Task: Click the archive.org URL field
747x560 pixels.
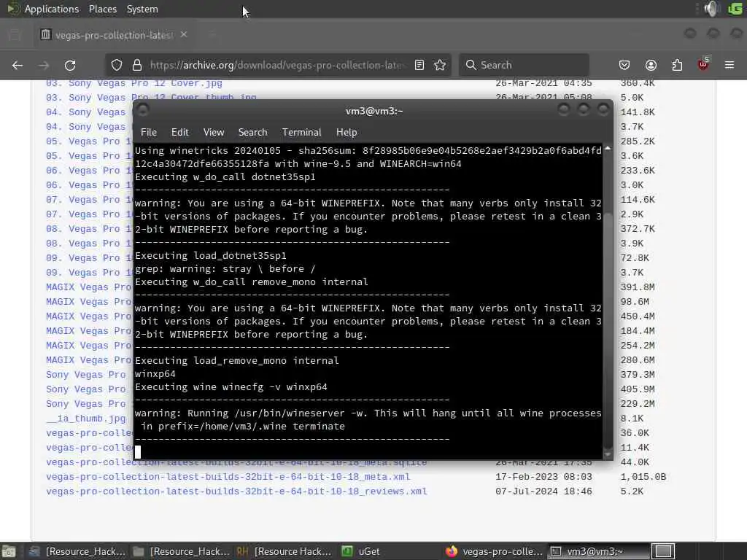Action: (x=278, y=65)
